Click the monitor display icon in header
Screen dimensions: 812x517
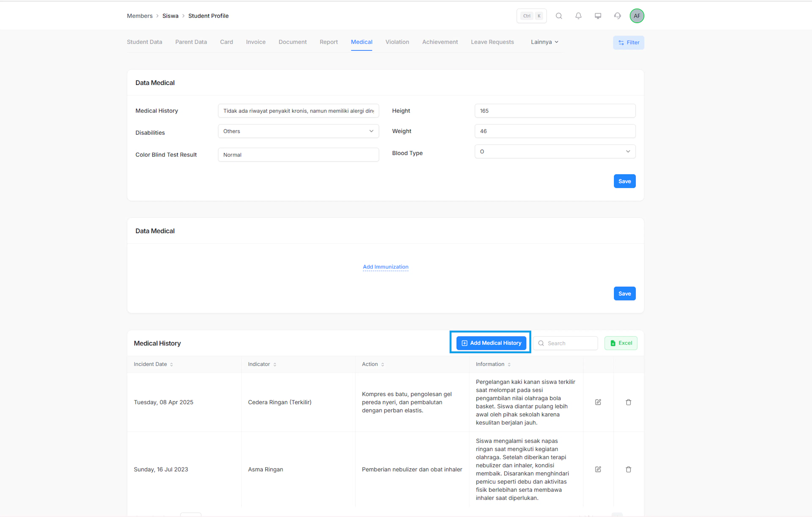598,16
